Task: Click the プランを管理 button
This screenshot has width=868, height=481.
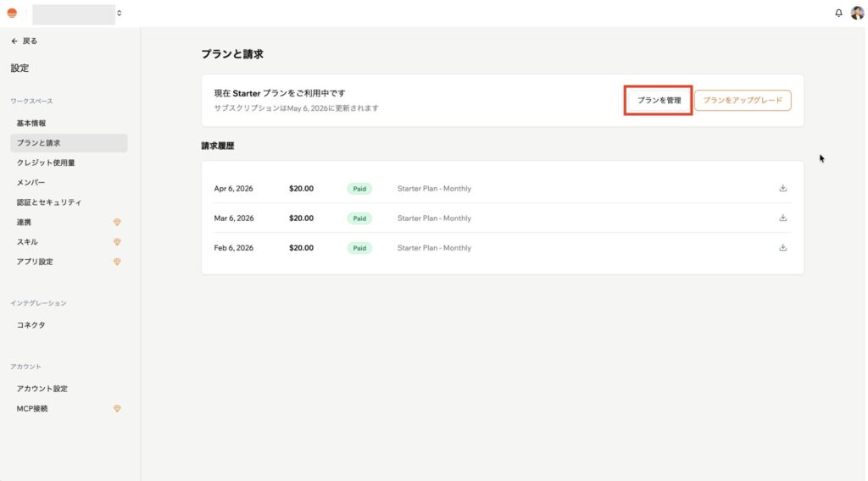Action: (x=659, y=101)
